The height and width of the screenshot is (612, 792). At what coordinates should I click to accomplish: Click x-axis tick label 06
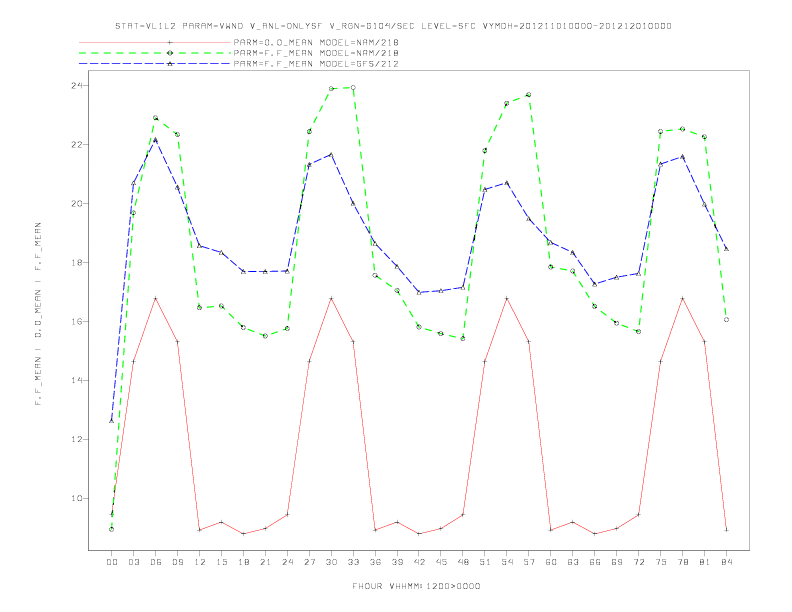coord(156,562)
